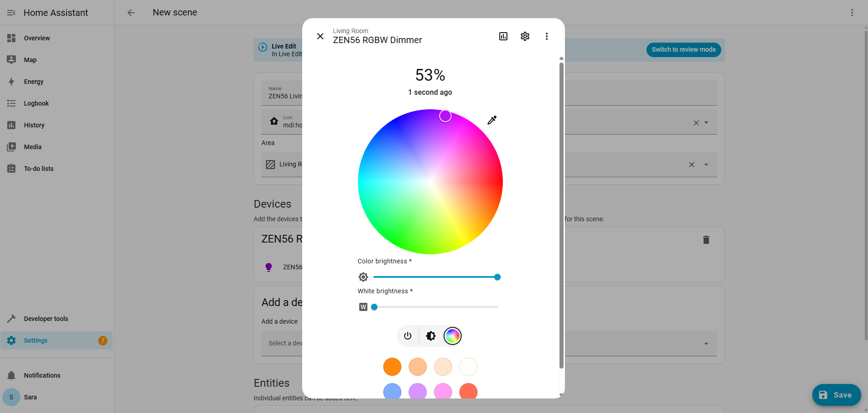The height and width of the screenshot is (413, 868).
Task: Toggle the light power button
Action: [x=408, y=336]
